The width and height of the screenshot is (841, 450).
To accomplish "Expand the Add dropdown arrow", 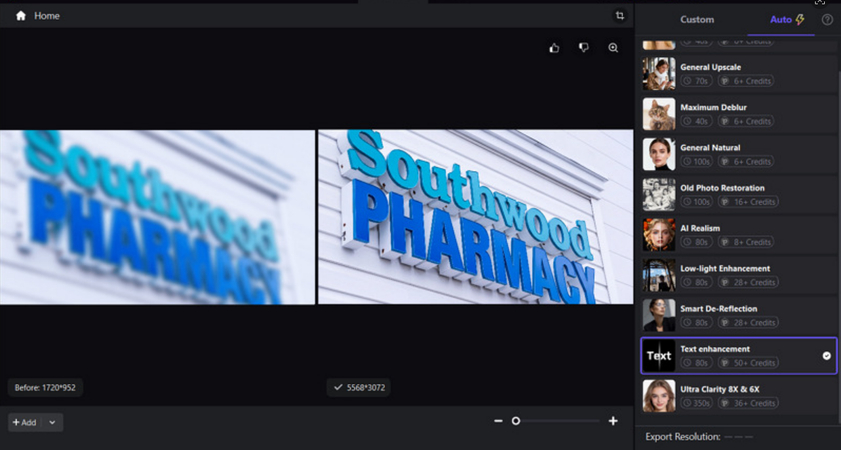I will [52, 422].
